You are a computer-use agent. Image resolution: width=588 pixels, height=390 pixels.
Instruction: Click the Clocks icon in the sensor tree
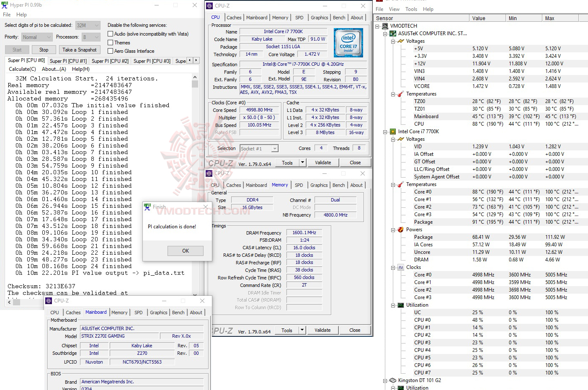[x=401, y=267]
